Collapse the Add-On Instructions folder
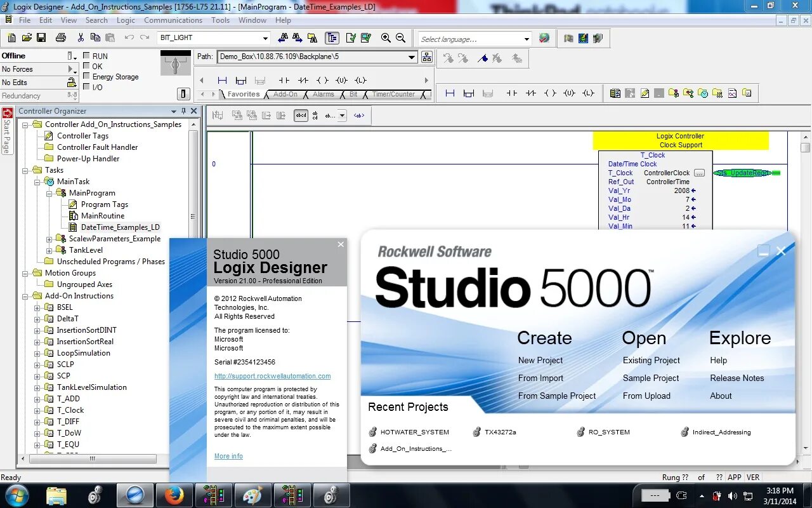Viewport: 812px width, 508px height. click(x=25, y=296)
